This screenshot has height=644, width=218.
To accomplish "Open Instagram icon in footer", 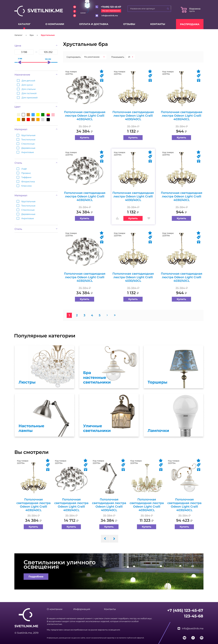I will coord(202,638).
